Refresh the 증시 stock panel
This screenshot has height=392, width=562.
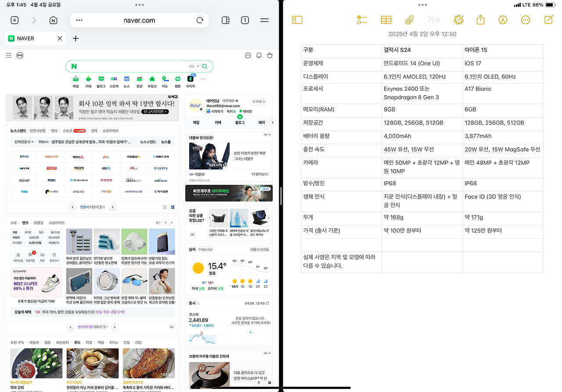(x=267, y=303)
